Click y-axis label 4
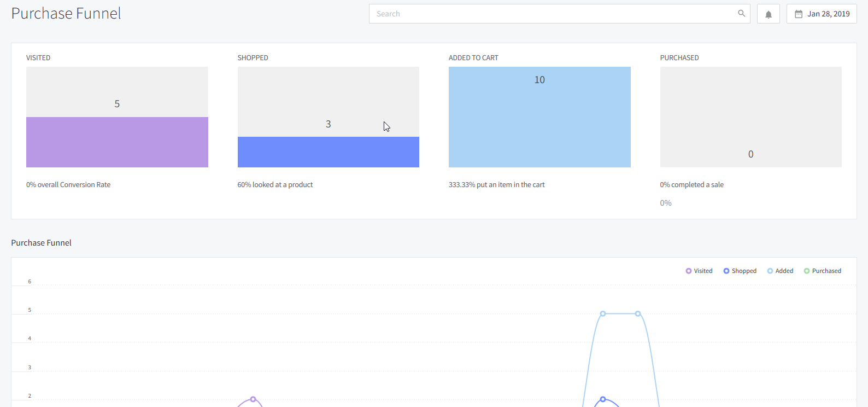 (30, 339)
